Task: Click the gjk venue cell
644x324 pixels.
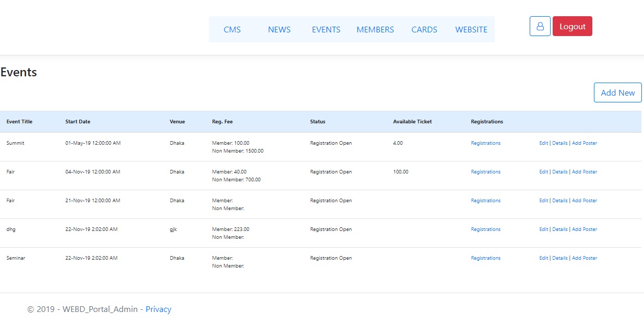Action: [173, 229]
